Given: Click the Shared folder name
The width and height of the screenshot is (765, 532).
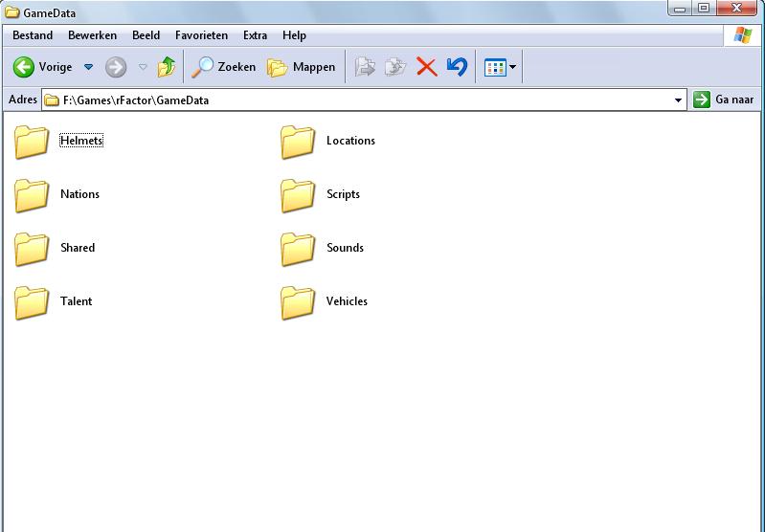Looking at the screenshot, I should click(x=78, y=248).
